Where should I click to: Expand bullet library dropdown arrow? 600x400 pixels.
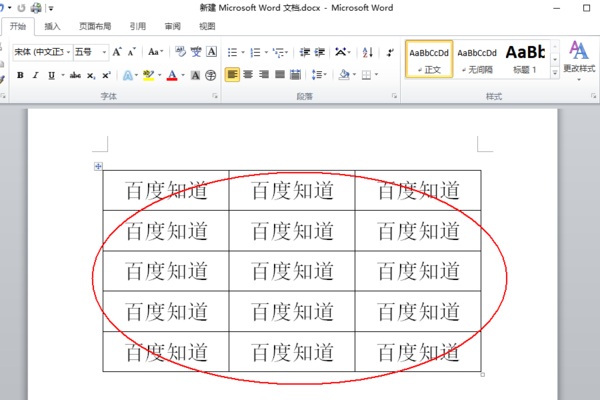click(243, 52)
